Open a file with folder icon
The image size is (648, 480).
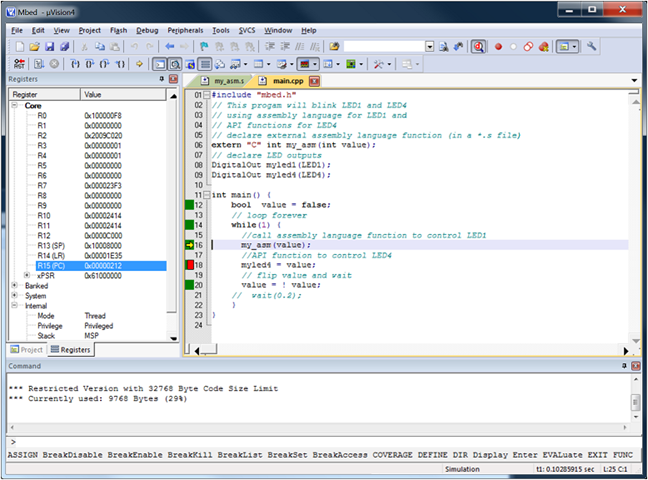34,47
